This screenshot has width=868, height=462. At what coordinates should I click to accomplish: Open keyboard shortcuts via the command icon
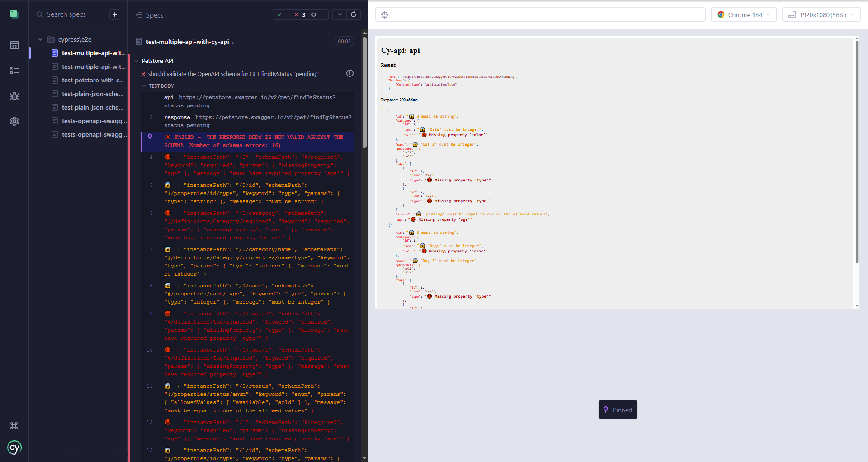point(14,426)
